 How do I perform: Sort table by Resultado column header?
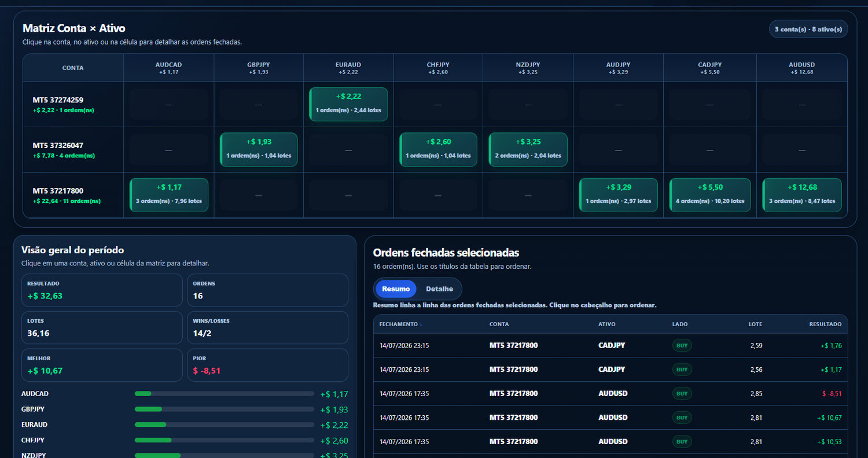(x=825, y=324)
